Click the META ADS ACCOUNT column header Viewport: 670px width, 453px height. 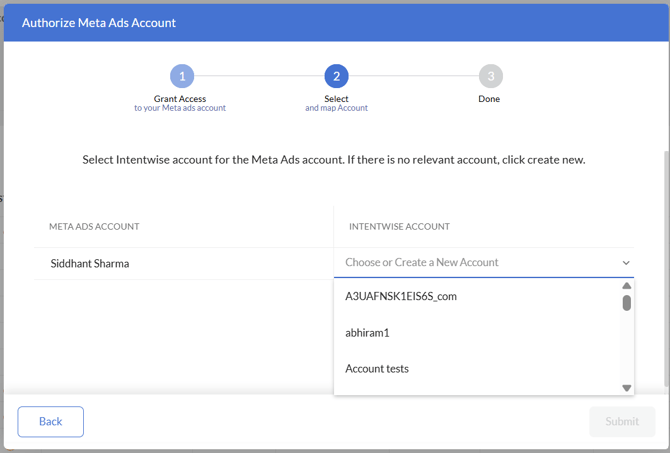[94, 226]
